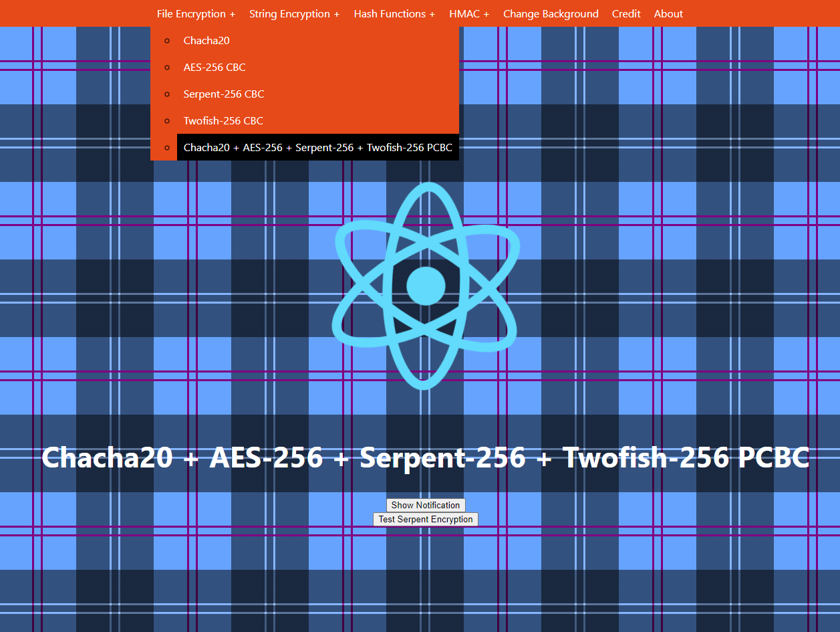Go to the About page
The height and width of the screenshot is (632, 840).
click(x=668, y=13)
